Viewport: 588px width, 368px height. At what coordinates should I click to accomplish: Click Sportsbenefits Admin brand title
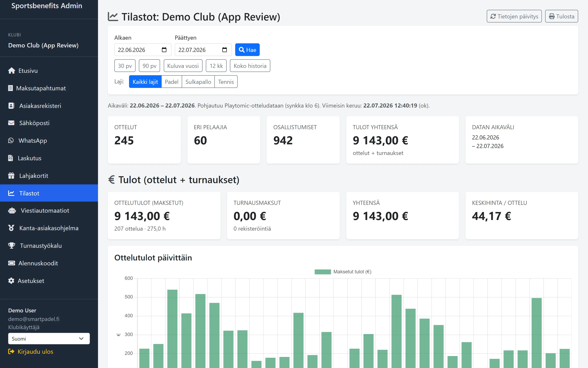click(x=47, y=6)
